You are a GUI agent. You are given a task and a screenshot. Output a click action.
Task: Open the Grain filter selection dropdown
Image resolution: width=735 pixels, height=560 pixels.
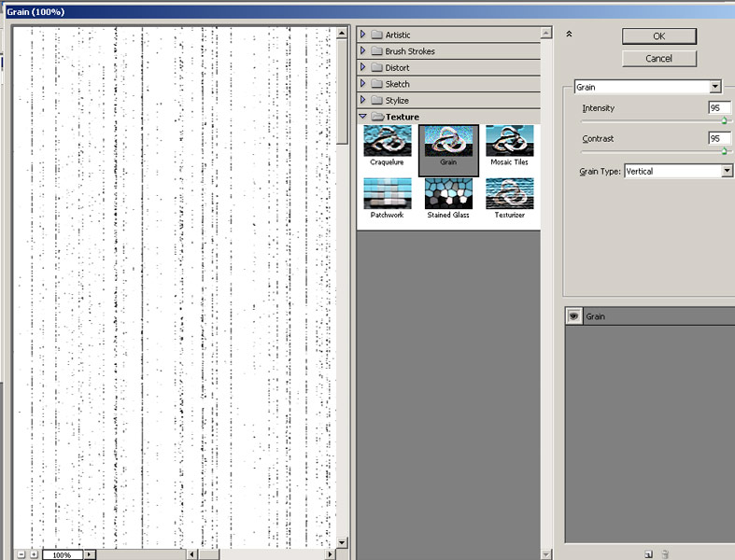714,87
